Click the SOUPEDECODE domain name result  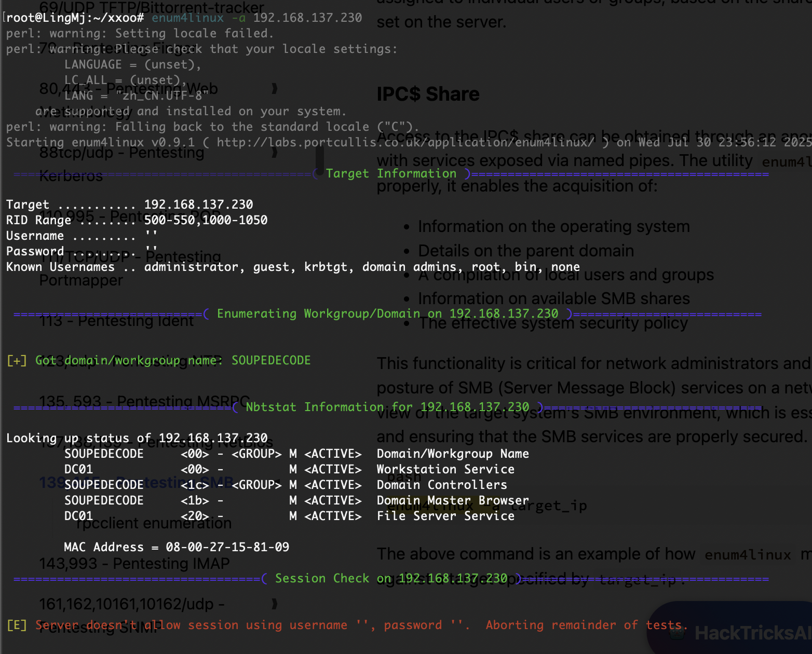click(270, 360)
